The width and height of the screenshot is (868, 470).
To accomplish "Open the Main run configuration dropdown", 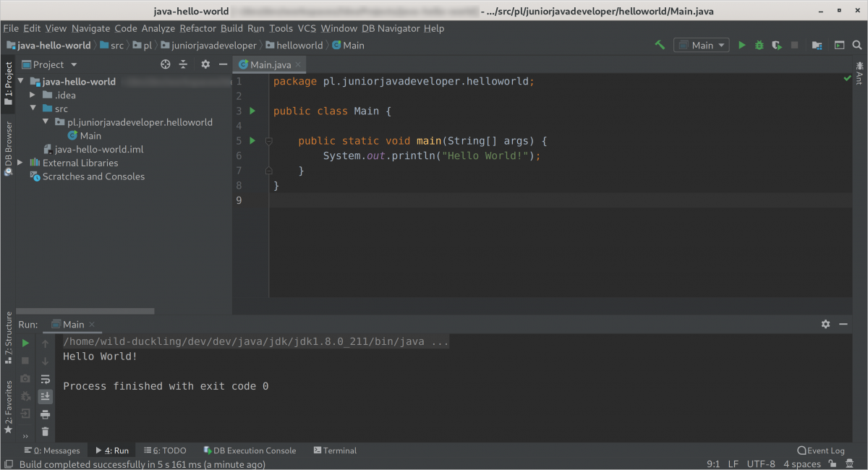I will 701,44.
